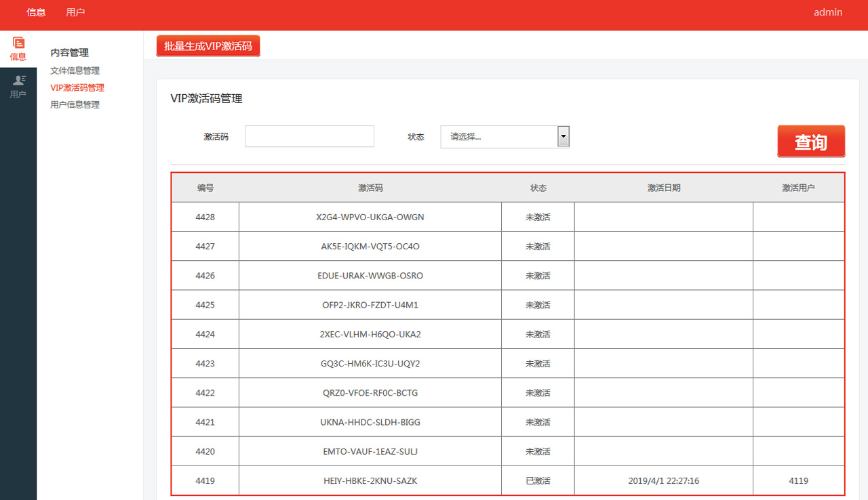The image size is (868, 500).
Task: Select the 编号 column header
Action: coord(205,188)
